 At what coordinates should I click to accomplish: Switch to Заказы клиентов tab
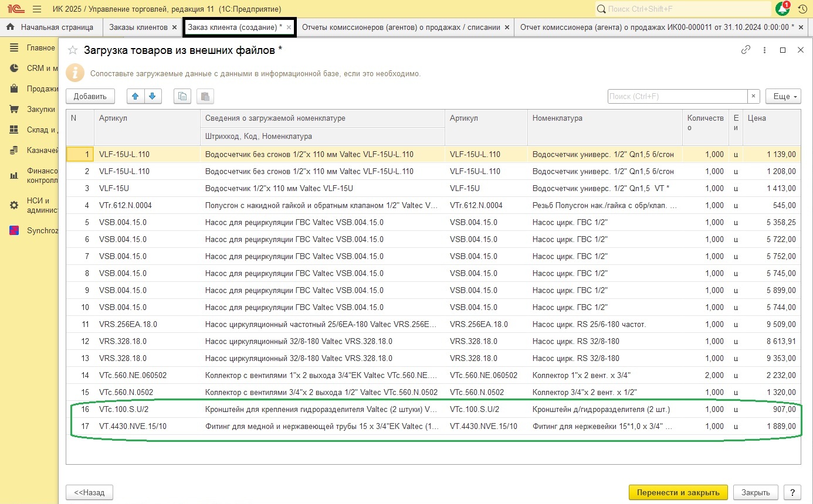[138, 28]
